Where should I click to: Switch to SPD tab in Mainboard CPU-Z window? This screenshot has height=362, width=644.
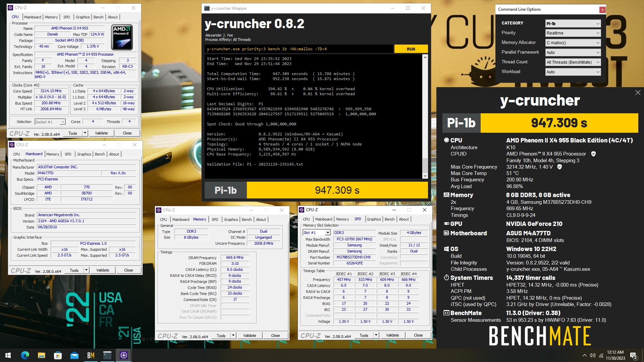[x=68, y=154]
